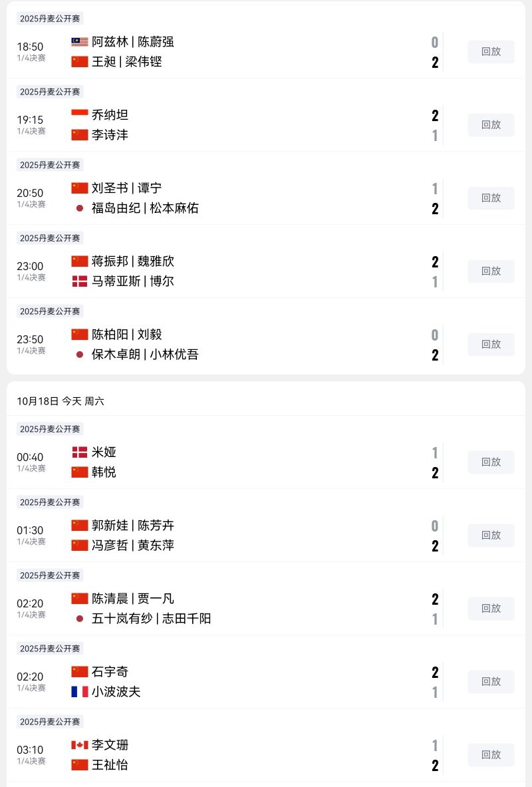Click the 10月18日 今天 周六 date header
The height and width of the screenshot is (787, 532).
pyautogui.click(x=61, y=401)
